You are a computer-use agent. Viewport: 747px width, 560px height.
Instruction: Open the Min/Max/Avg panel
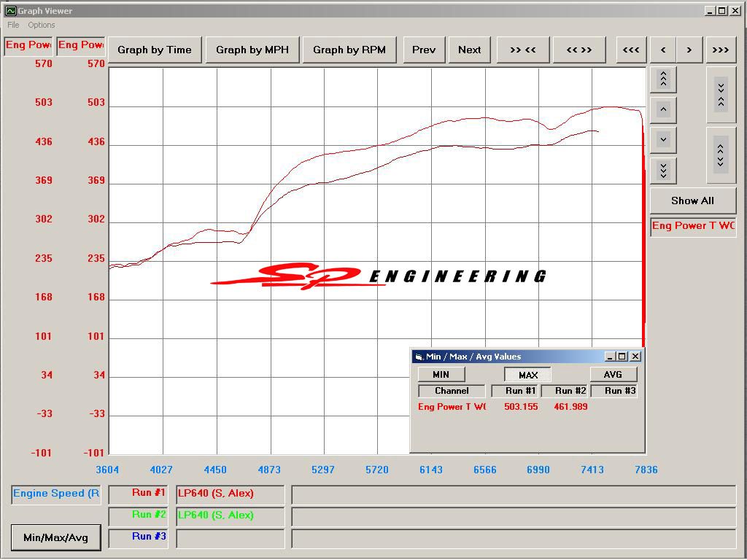(55, 537)
